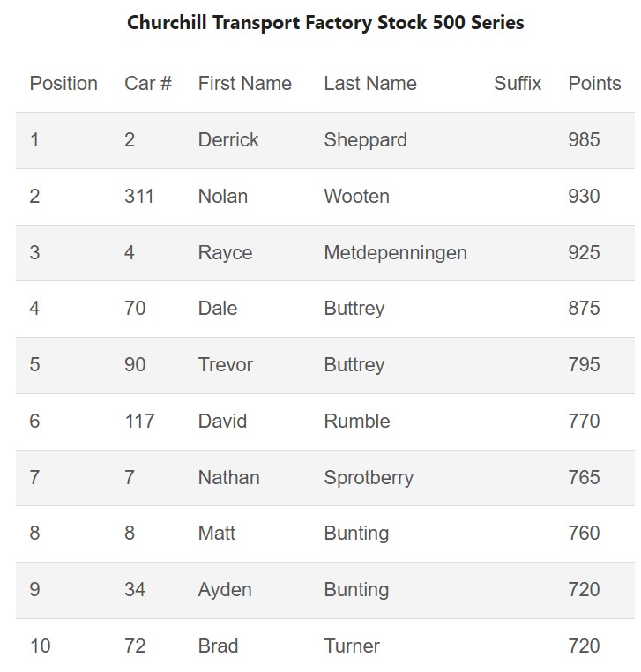Click the Points column header
Viewport: 641px width, 672px height.
594,84
